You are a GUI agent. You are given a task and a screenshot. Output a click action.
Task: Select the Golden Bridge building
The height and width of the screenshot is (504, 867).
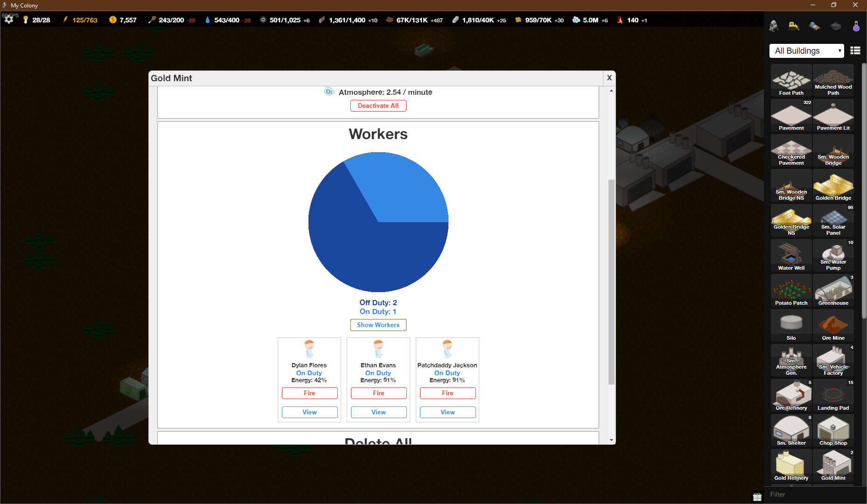click(833, 185)
